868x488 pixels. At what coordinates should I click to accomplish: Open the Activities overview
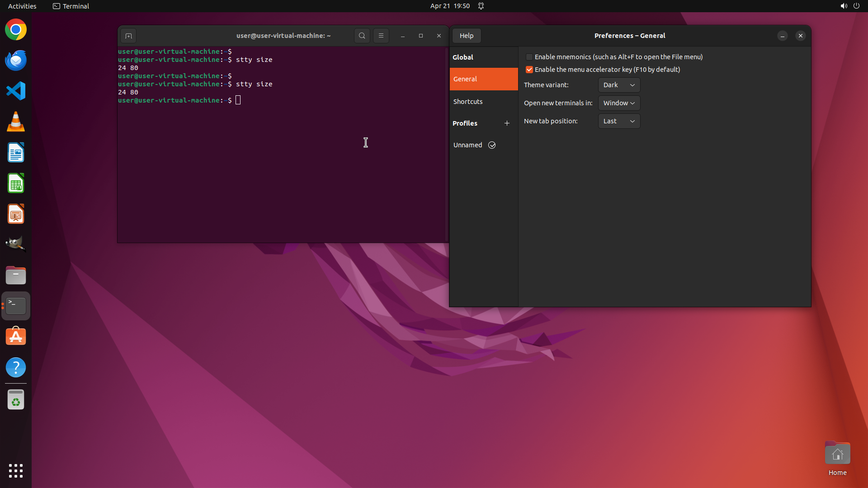pos(22,6)
